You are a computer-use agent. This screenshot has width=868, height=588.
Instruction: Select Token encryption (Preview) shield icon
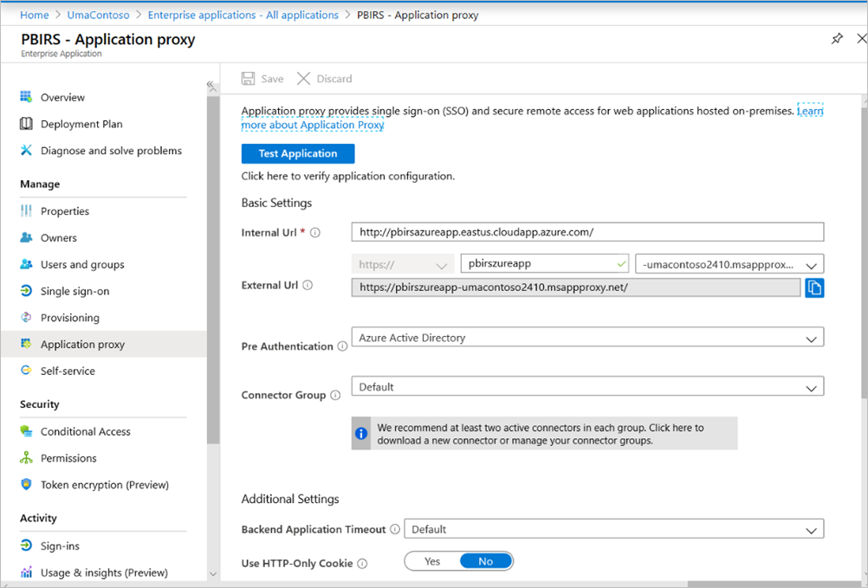tap(28, 484)
